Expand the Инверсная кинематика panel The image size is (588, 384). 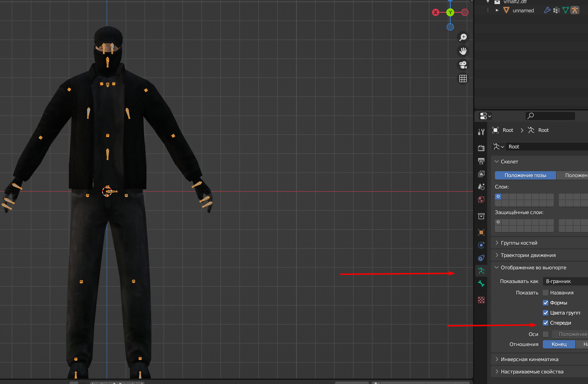pyautogui.click(x=529, y=359)
